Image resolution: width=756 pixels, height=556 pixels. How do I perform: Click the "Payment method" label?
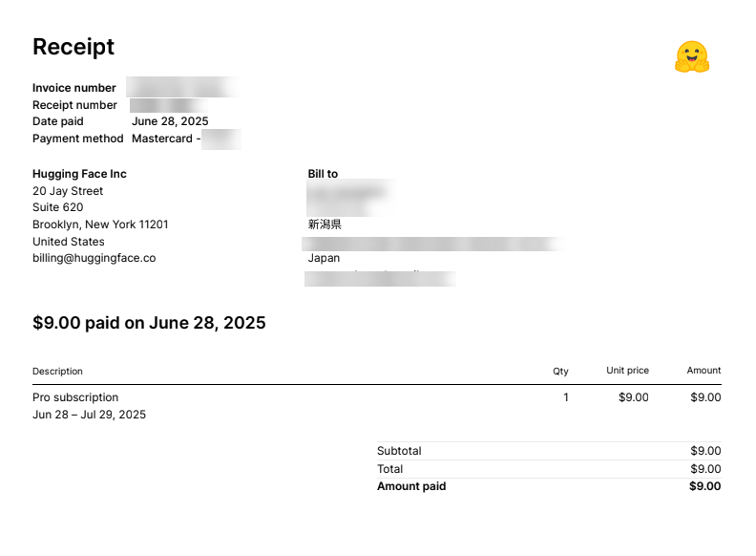(77, 139)
